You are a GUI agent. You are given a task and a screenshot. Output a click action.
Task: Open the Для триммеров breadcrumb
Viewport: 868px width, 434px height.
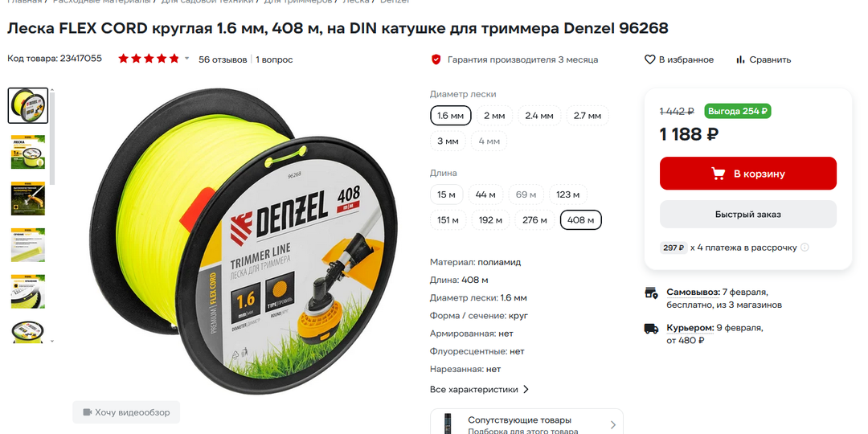coord(298,2)
